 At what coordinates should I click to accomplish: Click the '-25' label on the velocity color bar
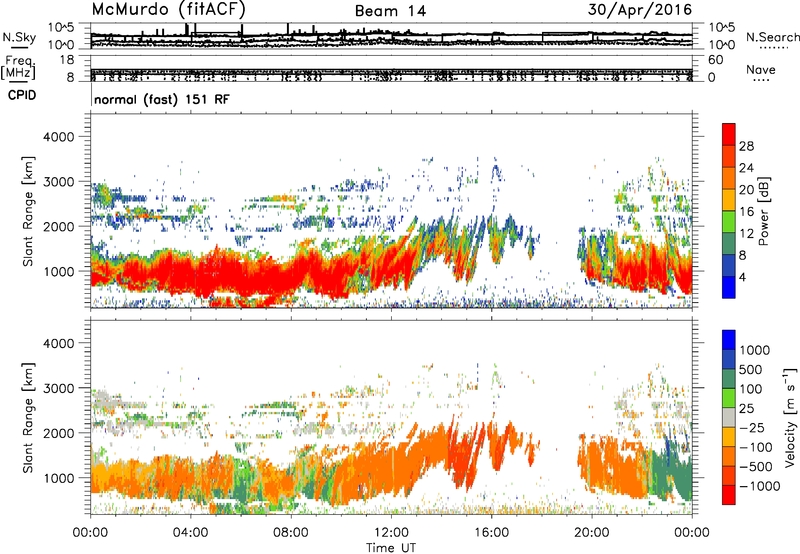pyautogui.click(x=753, y=427)
